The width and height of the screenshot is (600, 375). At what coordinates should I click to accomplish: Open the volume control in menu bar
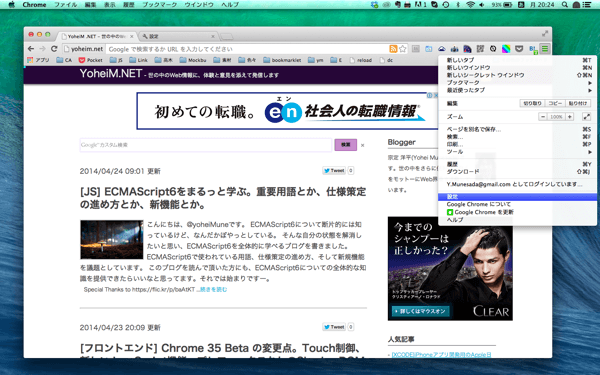[482, 5]
